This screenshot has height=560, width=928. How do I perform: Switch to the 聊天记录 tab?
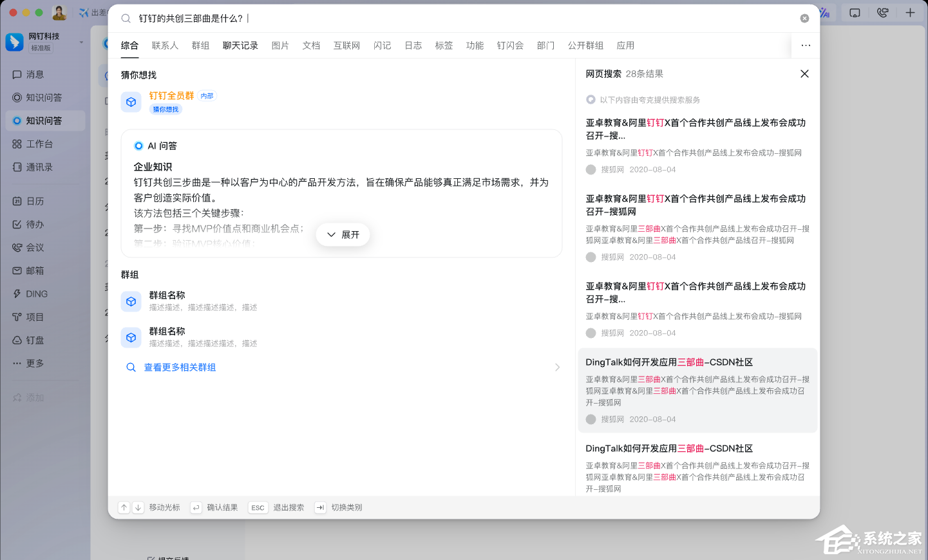240,45
